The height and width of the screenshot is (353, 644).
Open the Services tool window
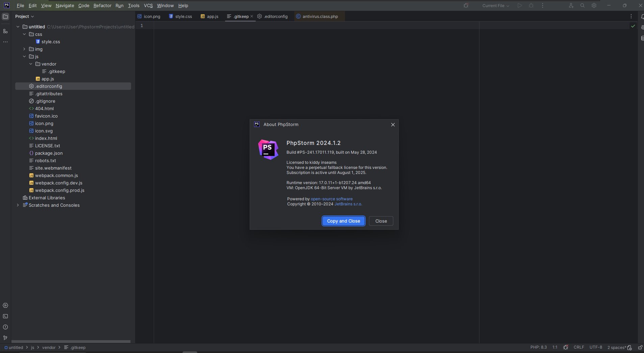pyautogui.click(x=5, y=305)
